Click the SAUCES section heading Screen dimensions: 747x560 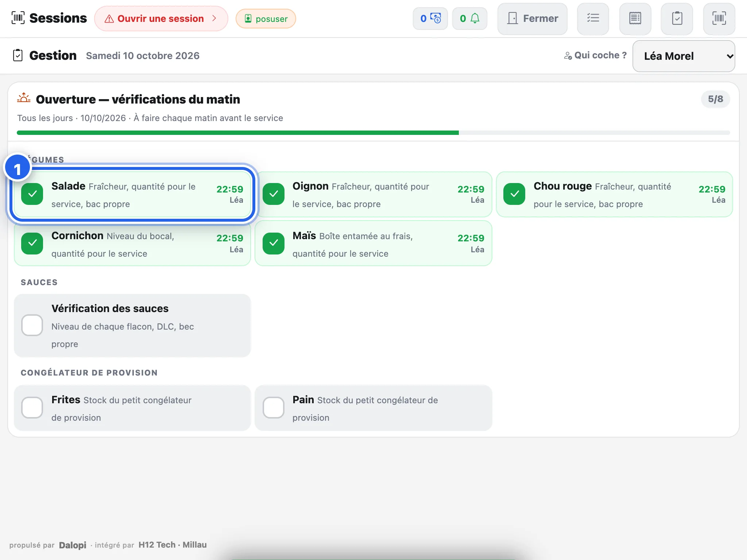click(x=39, y=282)
